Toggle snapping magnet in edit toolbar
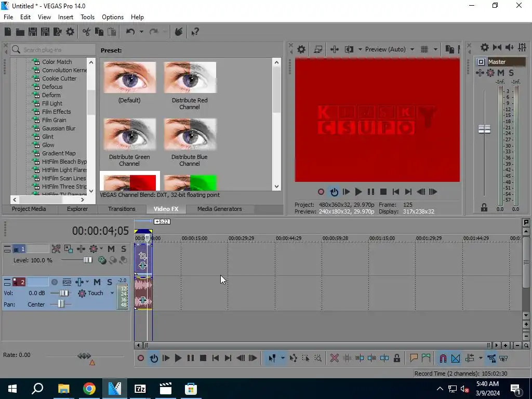The width and height of the screenshot is (532, 399). pyautogui.click(x=443, y=358)
